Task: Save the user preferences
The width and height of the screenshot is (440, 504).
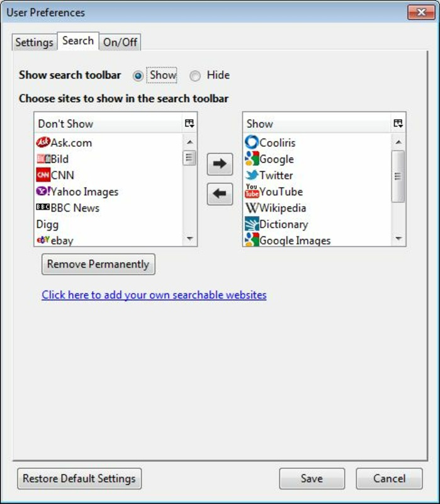Action: click(312, 478)
